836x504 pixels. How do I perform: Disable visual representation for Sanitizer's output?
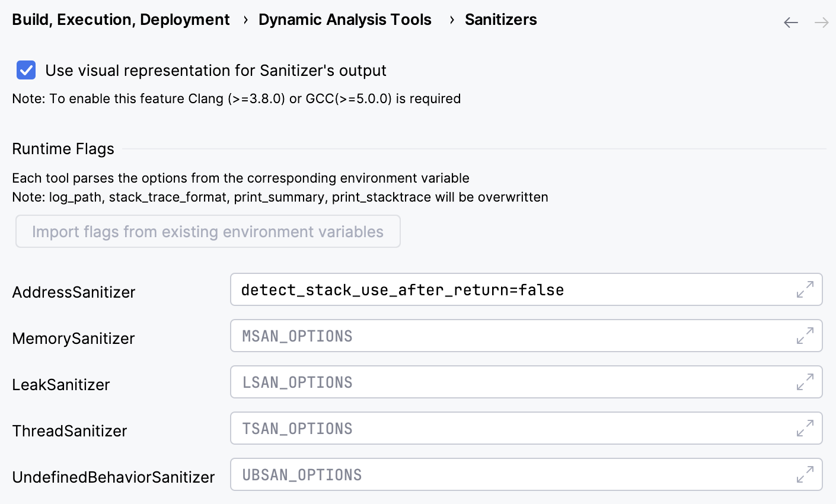coord(25,70)
